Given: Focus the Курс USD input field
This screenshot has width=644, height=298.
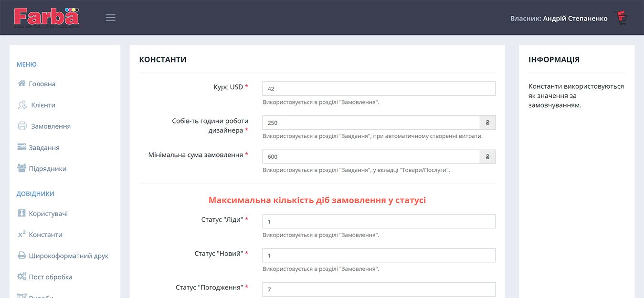Looking at the screenshot, I should click(x=379, y=89).
